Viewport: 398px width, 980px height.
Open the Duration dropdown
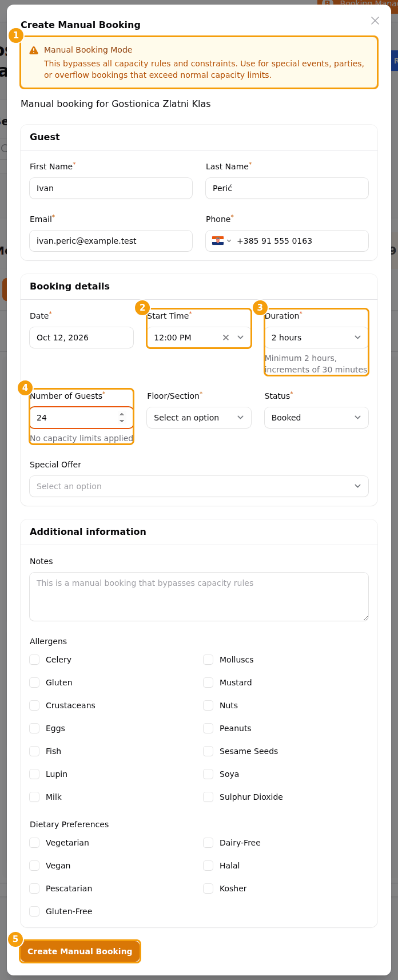click(316, 338)
